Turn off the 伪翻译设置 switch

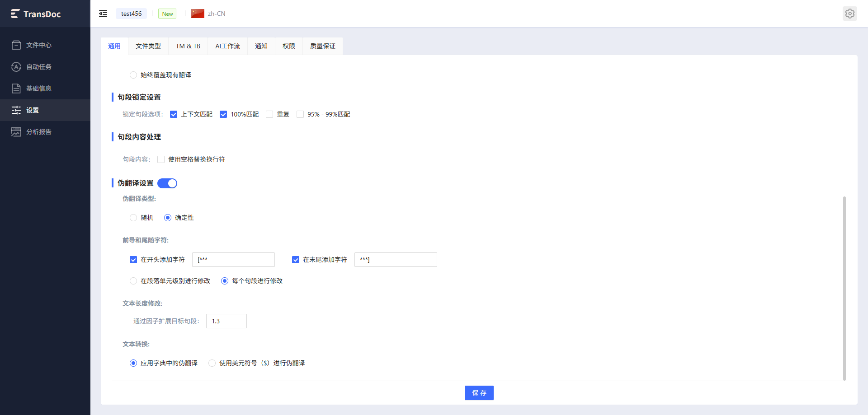[167, 183]
